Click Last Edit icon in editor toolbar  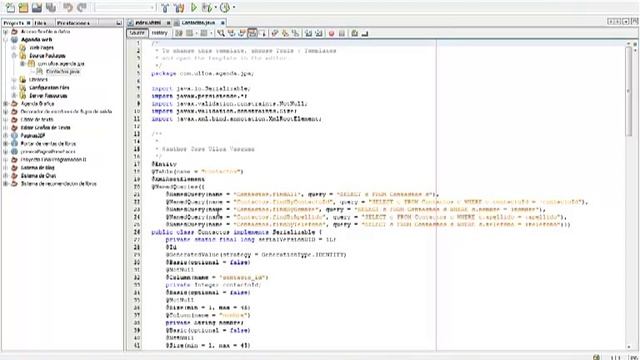(x=179, y=33)
